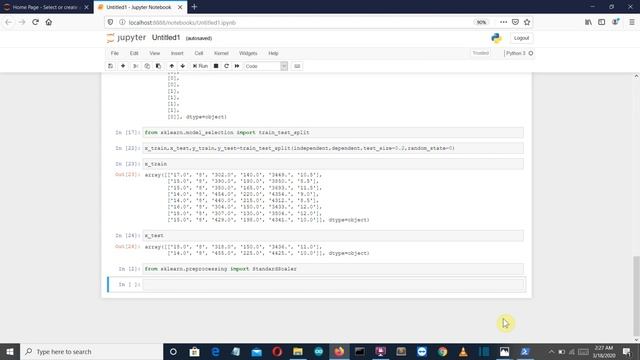Open File Explorer from taskbar
Screen dimensions: 640x360
[x=298, y=351]
